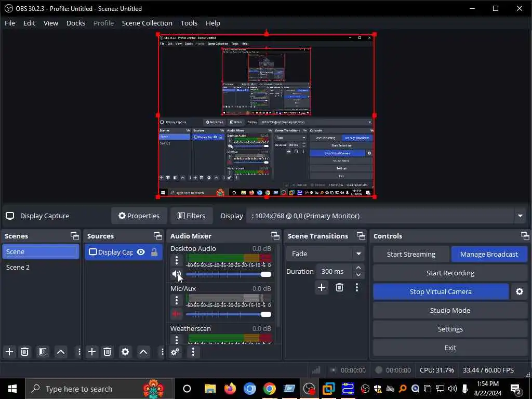The image size is (532, 399).
Task: Open the Windows Start menu
Action: click(x=12, y=389)
